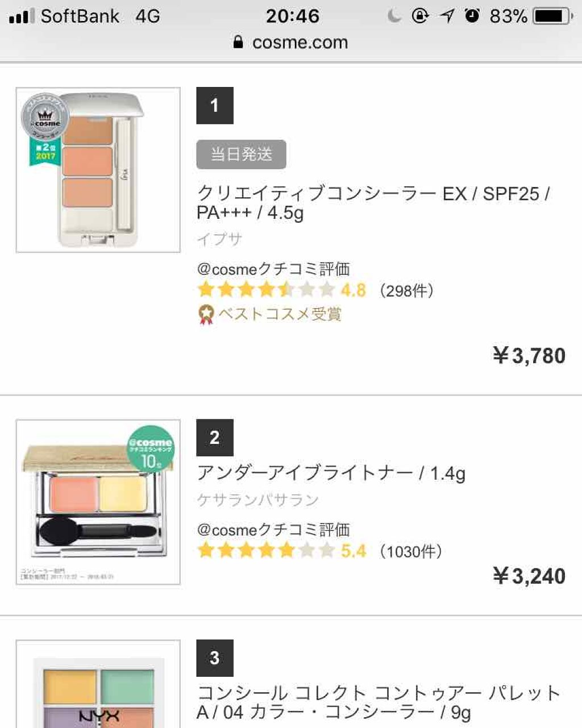This screenshot has height=728, width=582.
Task: Tap the orientation lock status icon
Action: pyautogui.click(x=419, y=16)
